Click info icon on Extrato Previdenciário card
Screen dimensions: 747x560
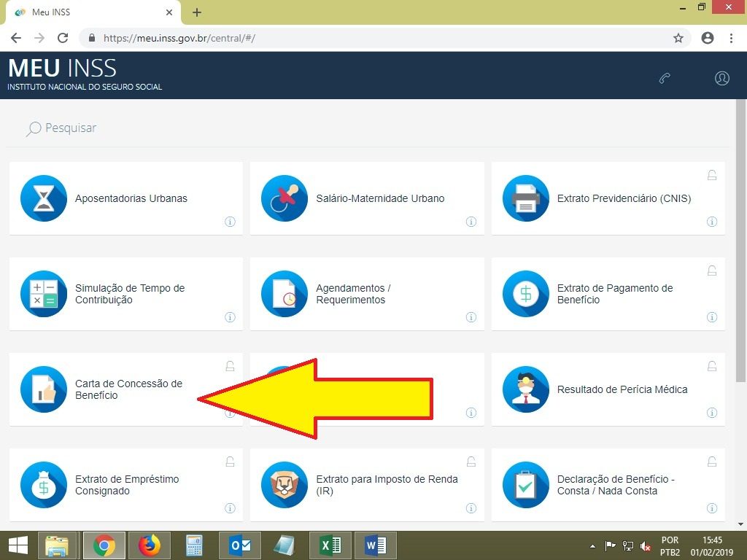(712, 222)
